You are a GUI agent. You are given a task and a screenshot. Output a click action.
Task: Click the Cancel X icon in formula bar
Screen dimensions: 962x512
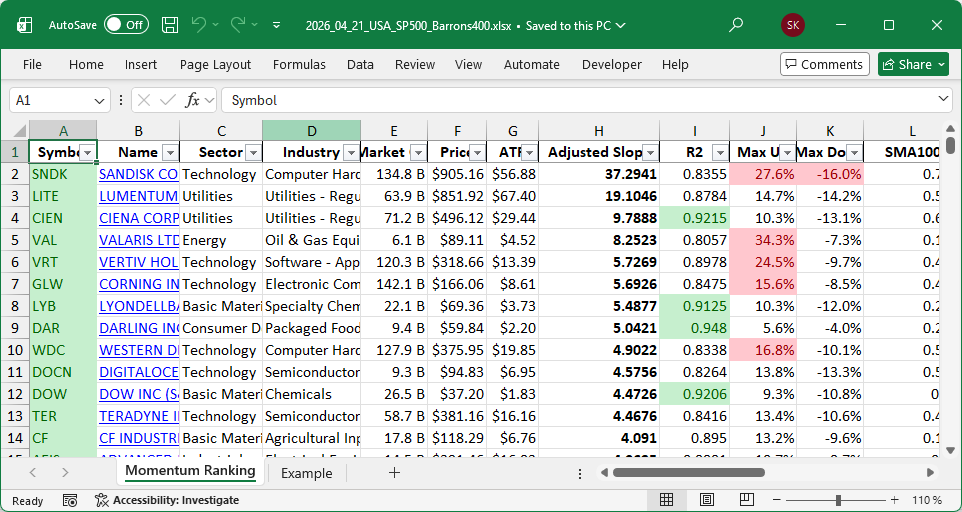pos(144,100)
